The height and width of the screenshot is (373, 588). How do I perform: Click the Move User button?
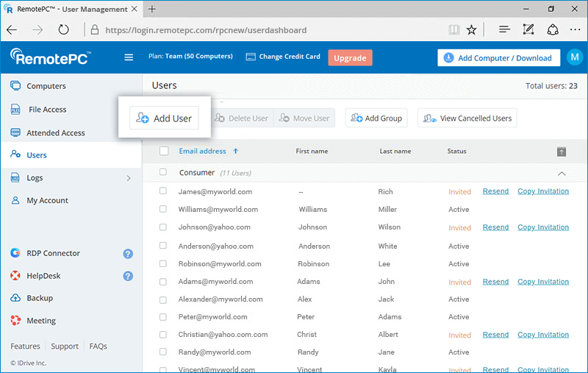(x=304, y=118)
